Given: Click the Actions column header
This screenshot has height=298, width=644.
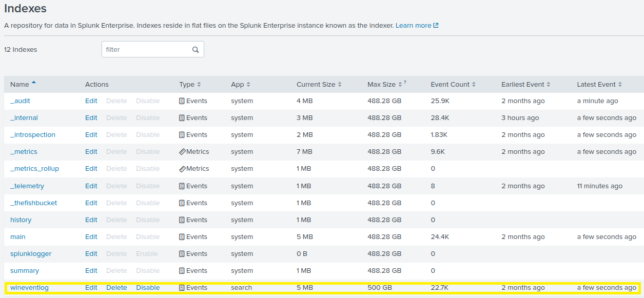Looking at the screenshot, I should pos(97,85).
